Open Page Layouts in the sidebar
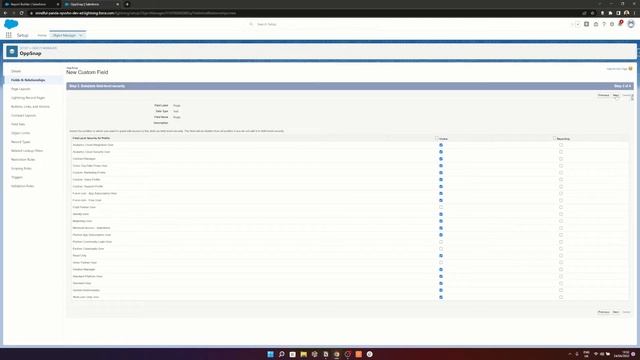The height and width of the screenshot is (360, 640). click(x=21, y=89)
